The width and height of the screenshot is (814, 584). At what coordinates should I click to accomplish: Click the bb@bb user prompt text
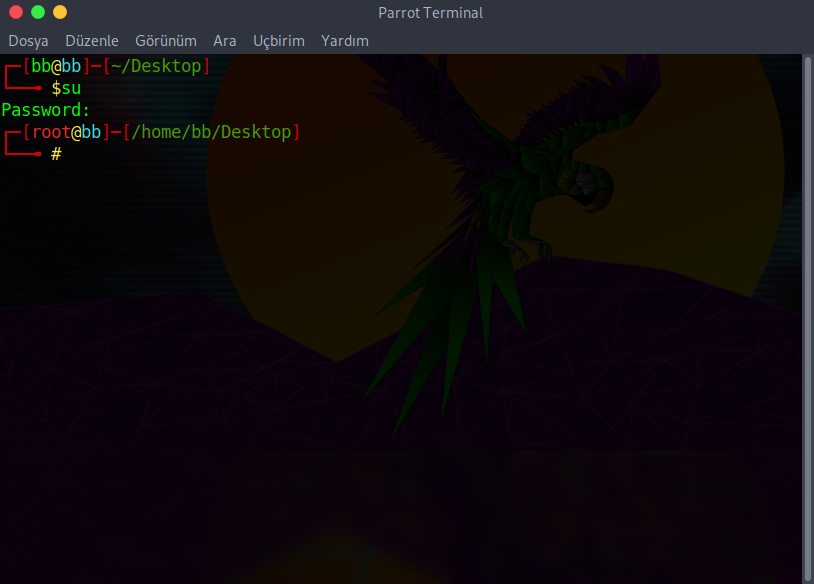point(56,66)
